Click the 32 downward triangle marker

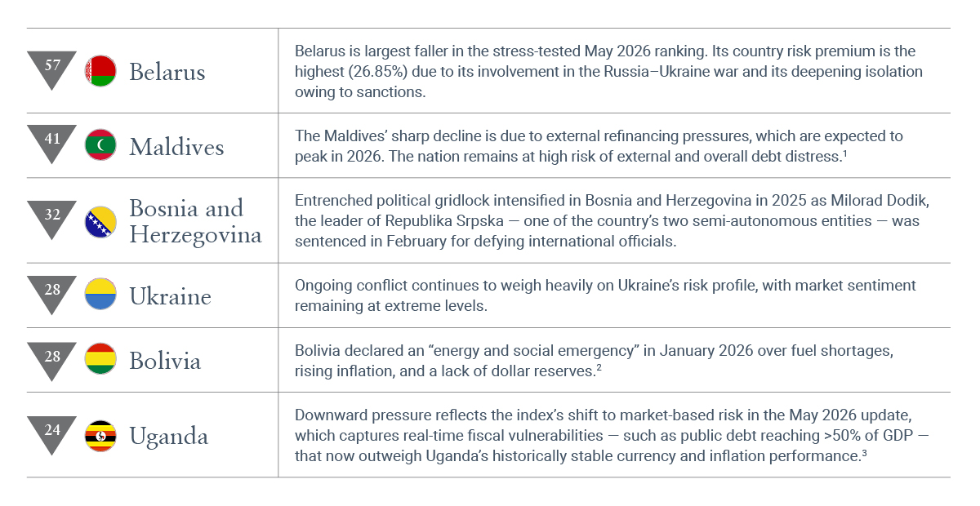pyautogui.click(x=52, y=220)
